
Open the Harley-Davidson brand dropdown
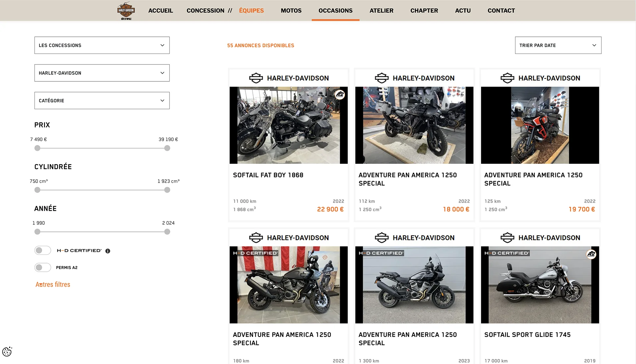pyautogui.click(x=102, y=73)
